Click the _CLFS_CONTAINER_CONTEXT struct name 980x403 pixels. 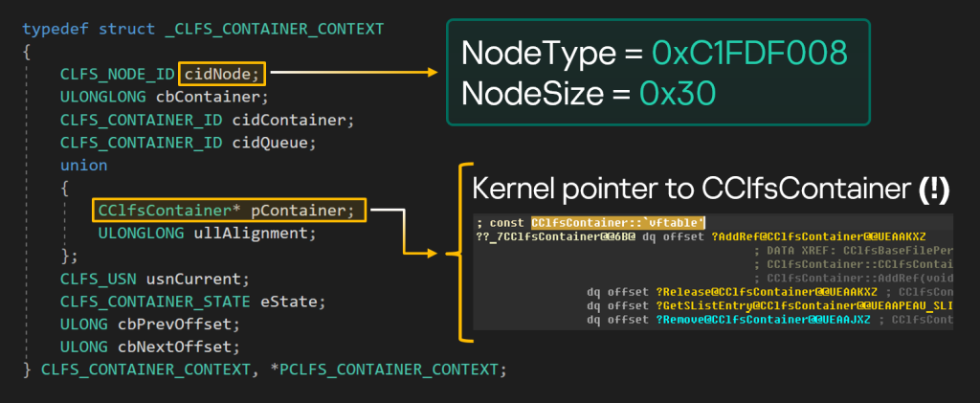[x=274, y=27]
